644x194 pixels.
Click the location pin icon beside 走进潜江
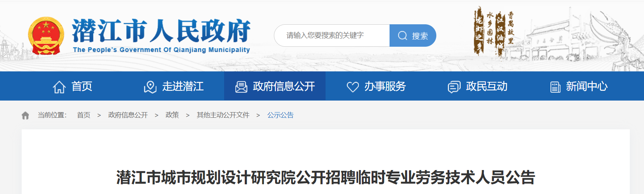click(x=150, y=87)
